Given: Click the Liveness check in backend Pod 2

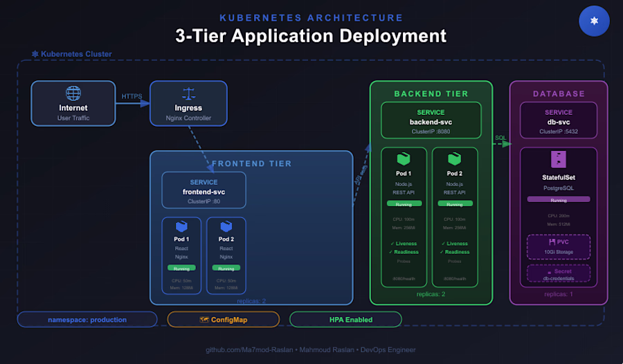Looking at the screenshot, I should 455,244.
